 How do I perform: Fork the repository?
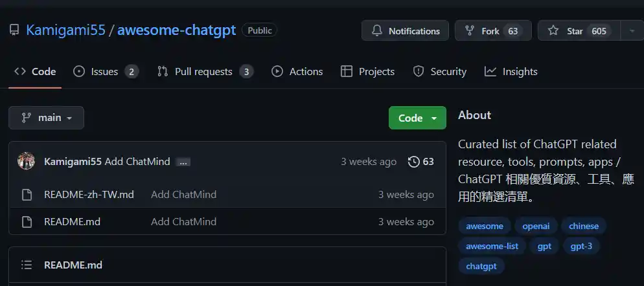coord(492,31)
